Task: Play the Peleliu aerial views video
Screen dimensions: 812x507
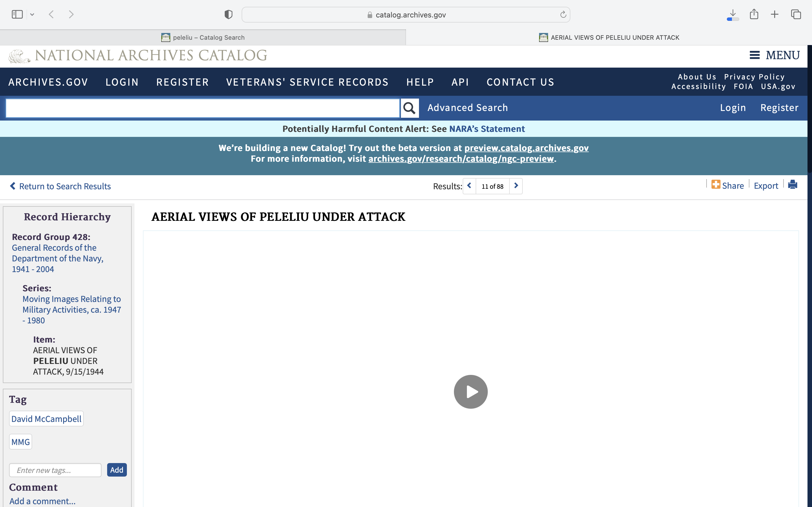Action: click(x=470, y=392)
